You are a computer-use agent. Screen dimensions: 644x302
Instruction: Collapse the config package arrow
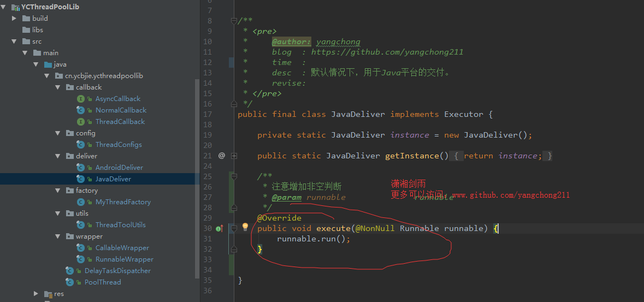pos(57,133)
